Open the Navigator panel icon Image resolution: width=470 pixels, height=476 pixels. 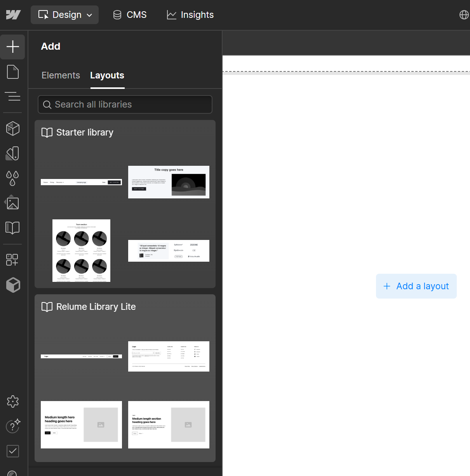click(13, 96)
